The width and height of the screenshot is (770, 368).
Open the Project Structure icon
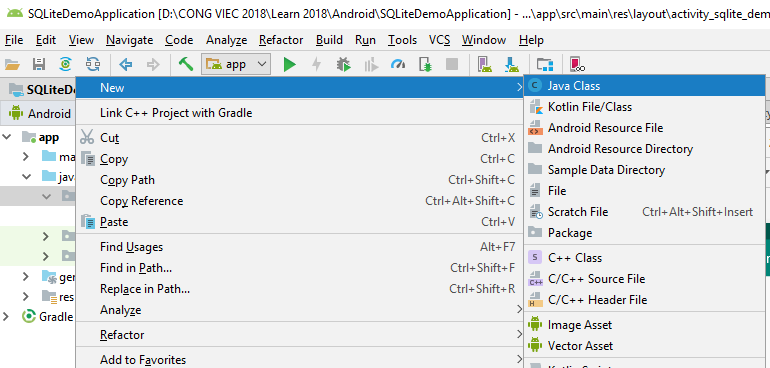[545, 64]
